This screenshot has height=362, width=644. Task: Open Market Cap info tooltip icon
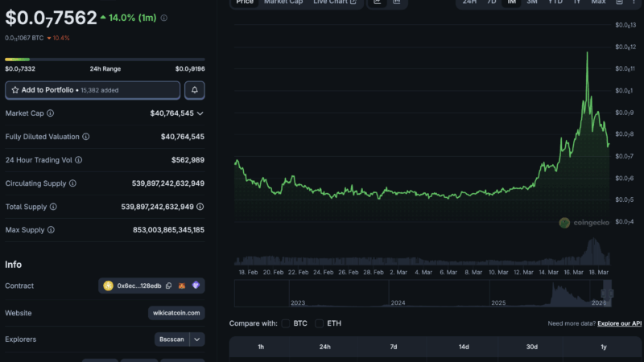coord(50,113)
